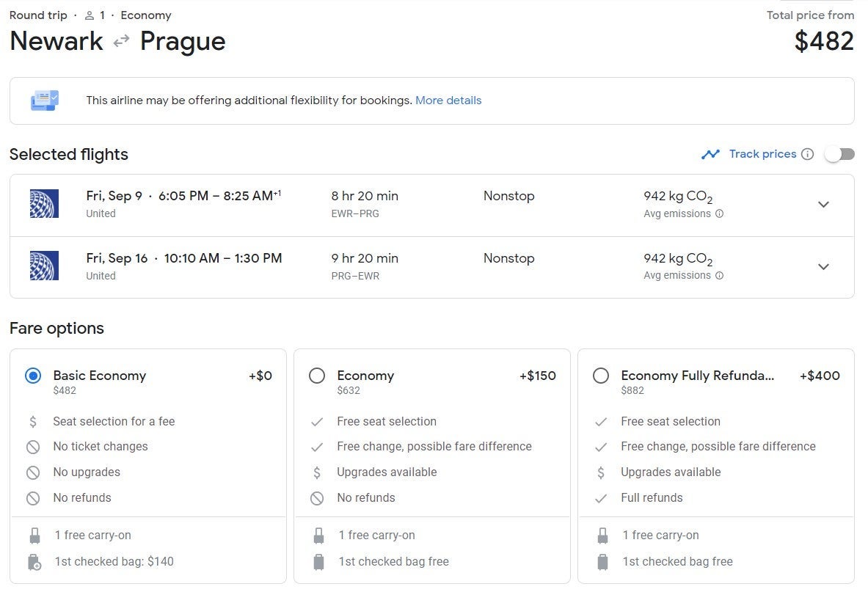
Task: Click the Economy Fully Refundable +$400 price
Action: click(819, 376)
